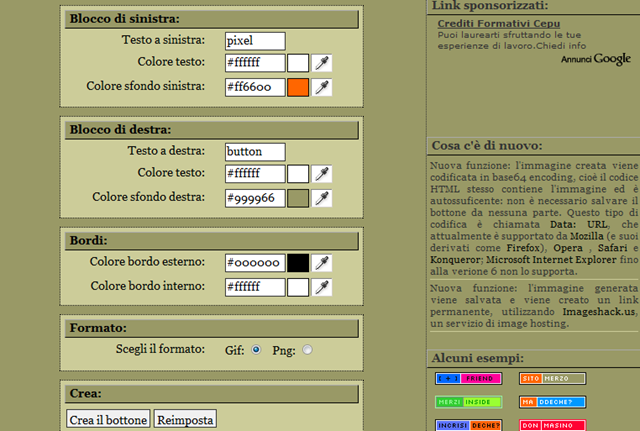640x431 pixels.
Task: Click the Cosa c'è di nuovo heading
Action: pyautogui.click(x=487, y=146)
